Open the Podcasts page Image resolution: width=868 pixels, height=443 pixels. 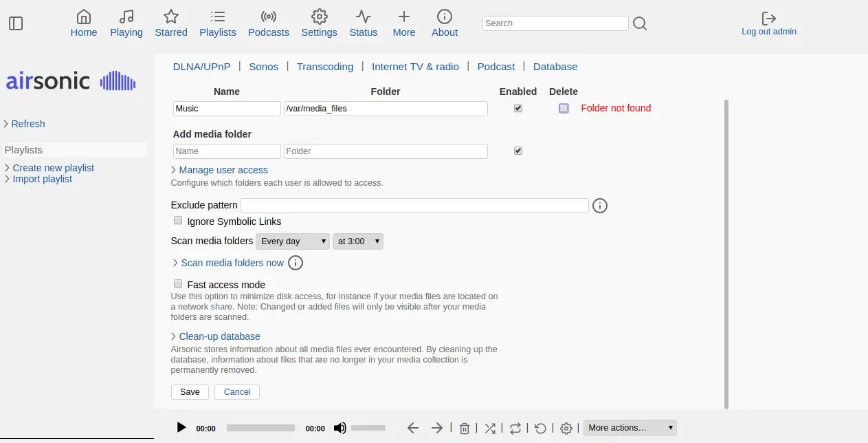[x=269, y=23]
